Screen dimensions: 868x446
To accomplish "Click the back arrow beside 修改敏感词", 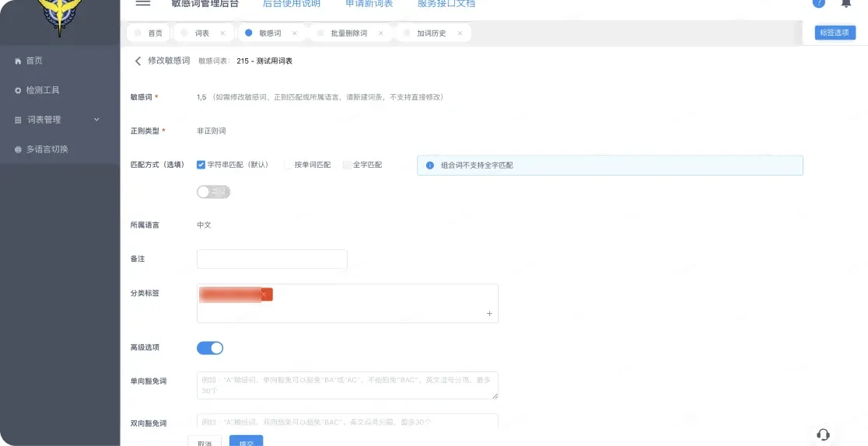I will [138, 61].
